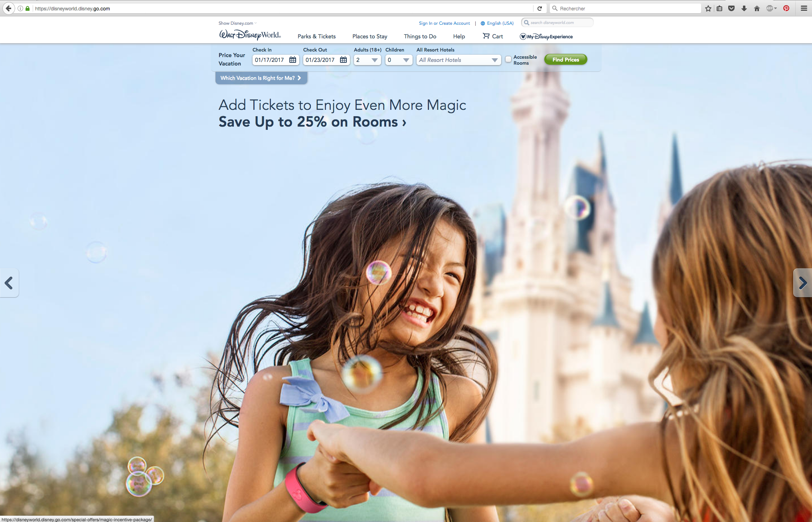
Task: Open the Check Out calendar icon
Action: pos(344,60)
